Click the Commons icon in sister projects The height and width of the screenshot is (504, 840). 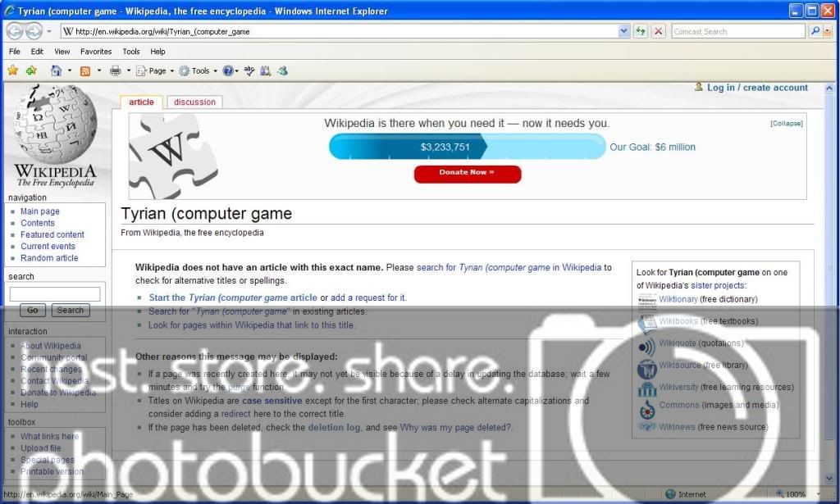[x=647, y=410]
